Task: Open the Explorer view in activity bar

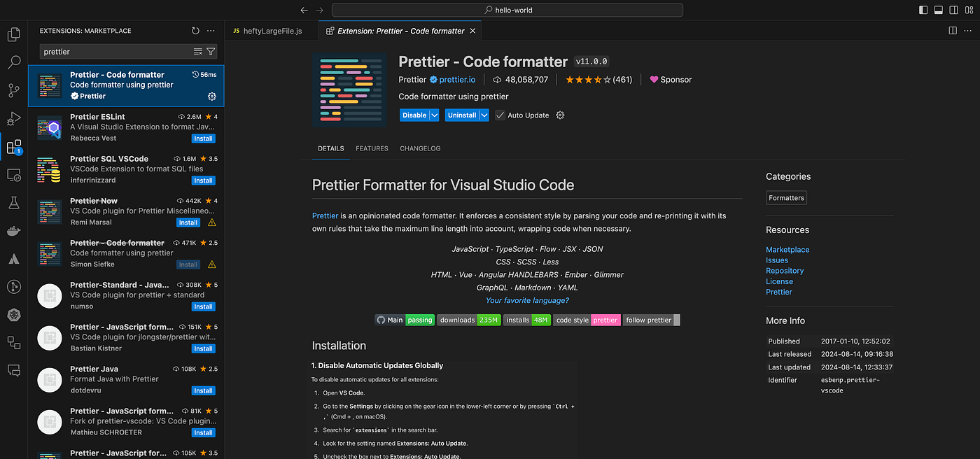Action: [x=13, y=34]
